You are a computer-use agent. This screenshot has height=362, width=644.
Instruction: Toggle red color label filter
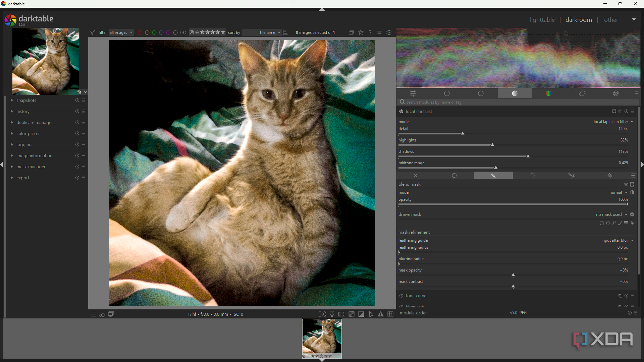click(140, 33)
